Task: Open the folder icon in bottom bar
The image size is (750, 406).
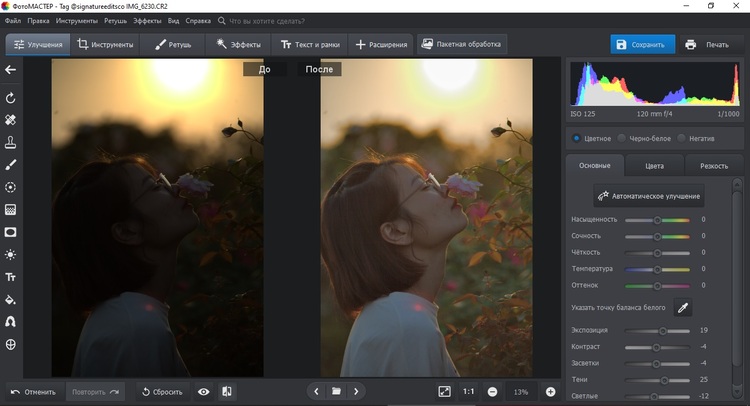Action: click(337, 391)
